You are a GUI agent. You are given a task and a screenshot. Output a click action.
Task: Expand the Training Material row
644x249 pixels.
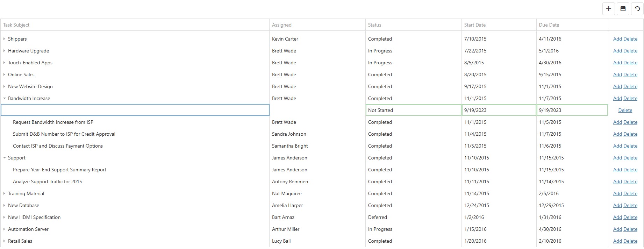tap(4, 194)
